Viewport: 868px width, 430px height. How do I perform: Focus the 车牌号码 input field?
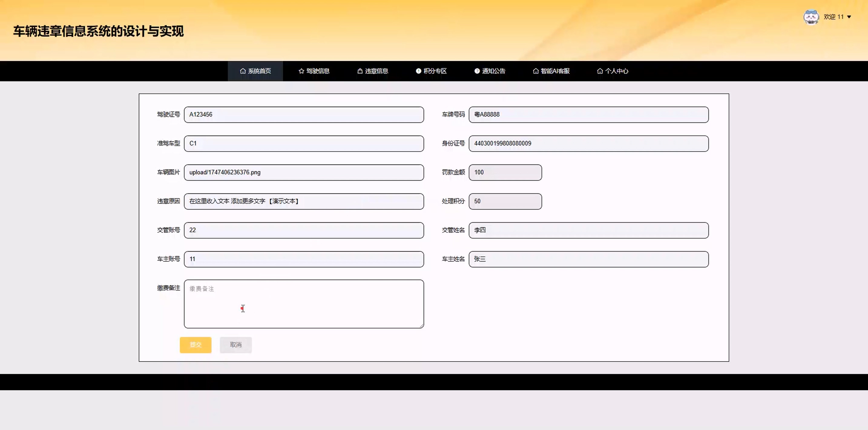click(588, 115)
